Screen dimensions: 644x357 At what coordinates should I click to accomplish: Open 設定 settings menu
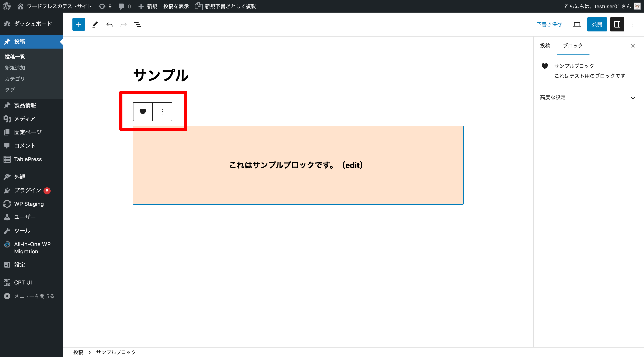(x=31, y=265)
